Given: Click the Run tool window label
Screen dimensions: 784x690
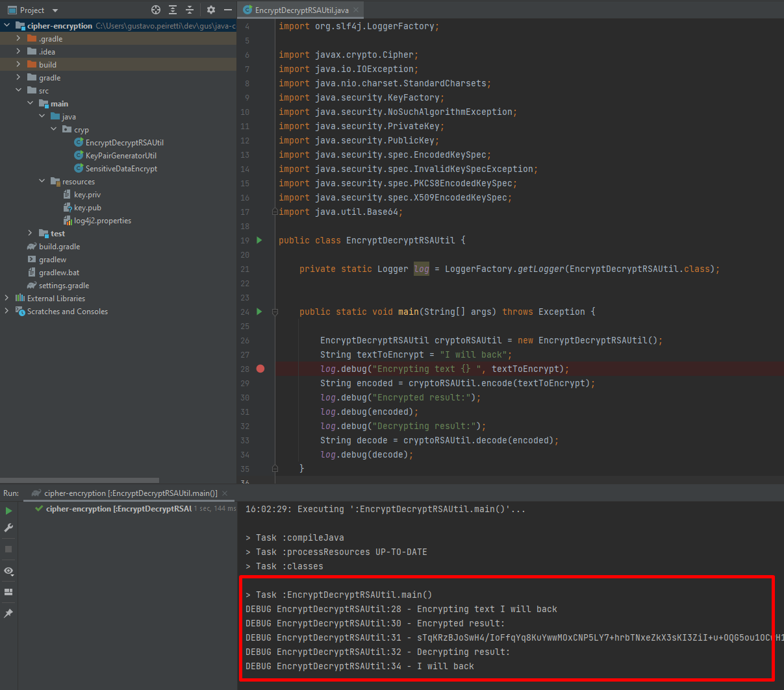Looking at the screenshot, I should 11,493.
